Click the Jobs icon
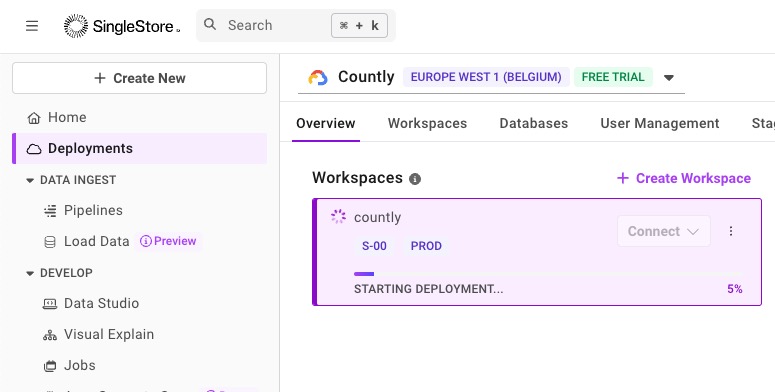 [50, 366]
